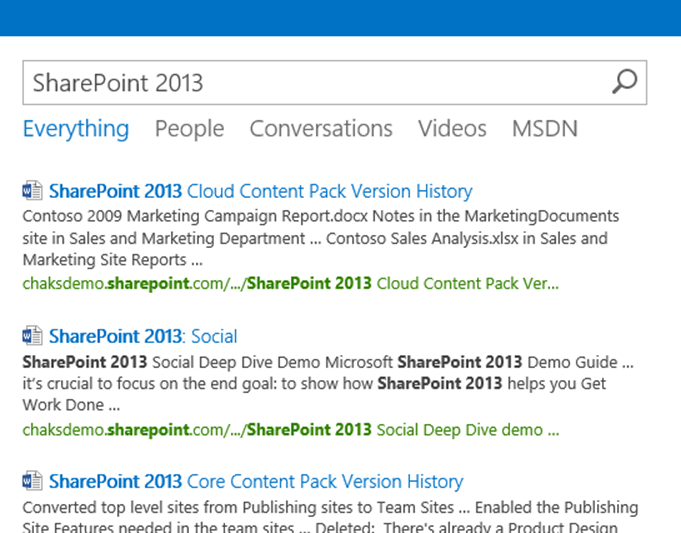Switch to the People tab
This screenshot has height=533, width=681.
click(189, 129)
